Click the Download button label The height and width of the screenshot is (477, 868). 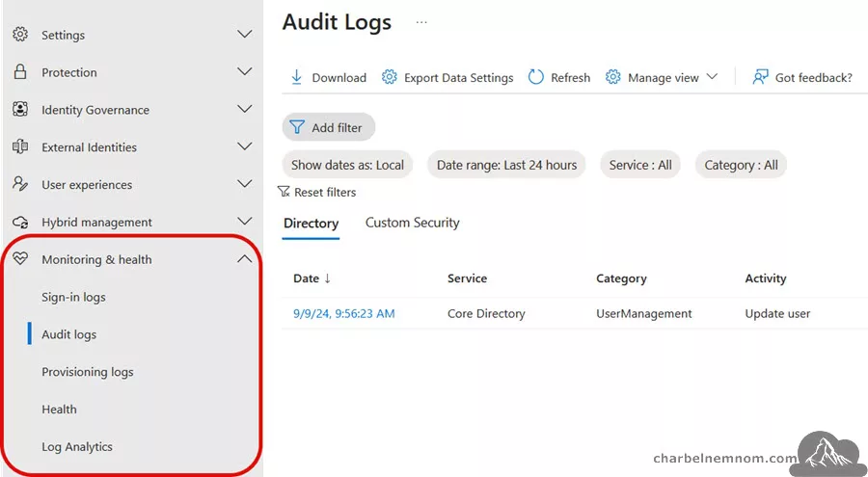[x=339, y=78]
